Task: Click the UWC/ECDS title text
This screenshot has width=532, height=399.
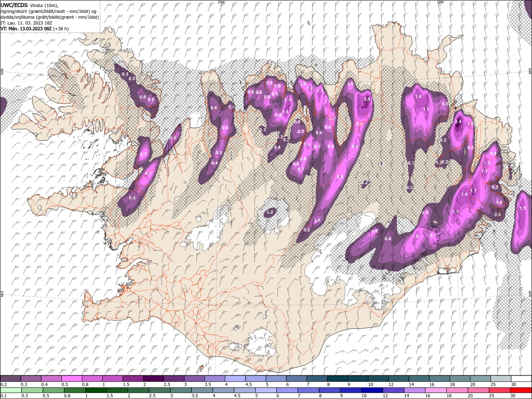Action: pyautogui.click(x=14, y=5)
